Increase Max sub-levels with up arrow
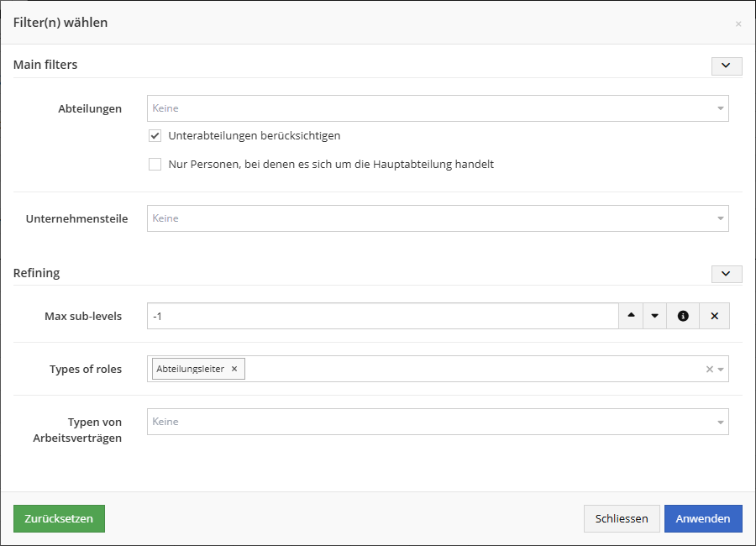 (632, 316)
